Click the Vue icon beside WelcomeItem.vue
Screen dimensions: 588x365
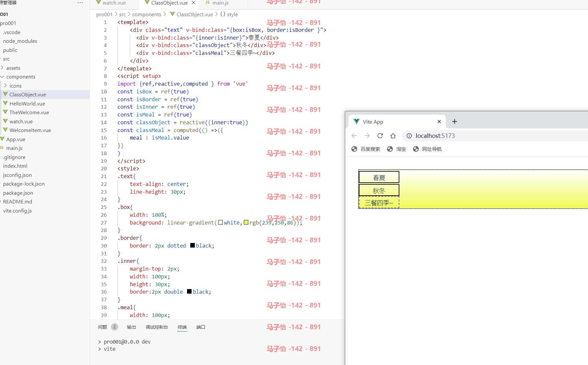click(x=5, y=130)
